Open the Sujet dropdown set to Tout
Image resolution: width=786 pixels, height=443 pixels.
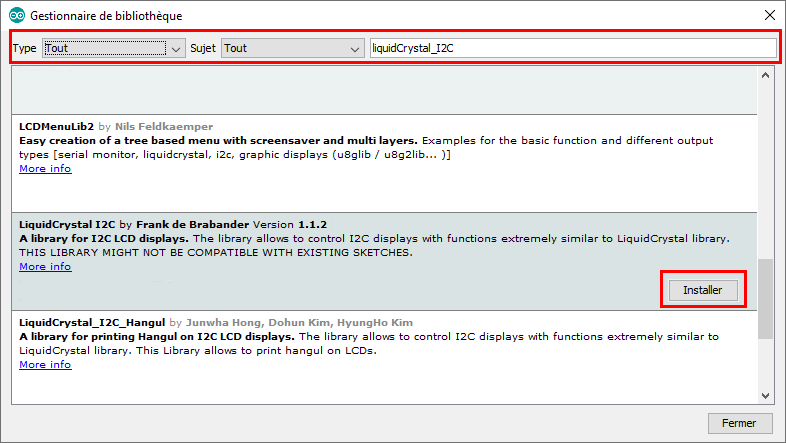[x=293, y=48]
